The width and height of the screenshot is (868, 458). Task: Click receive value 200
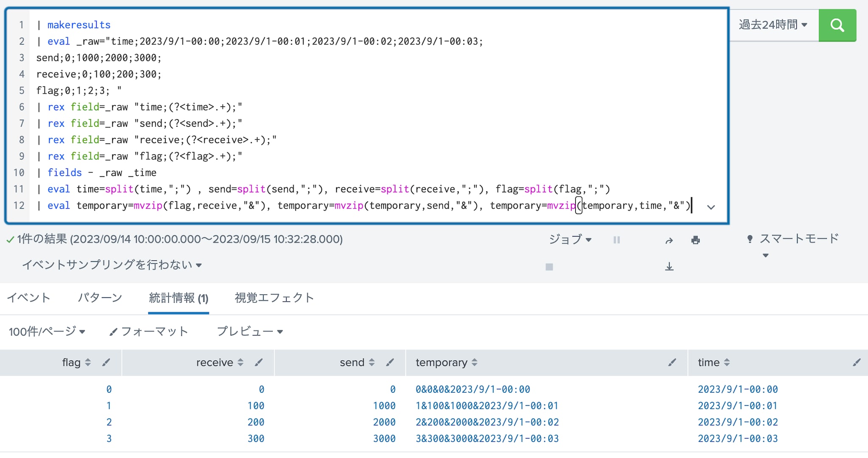coord(256,422)
